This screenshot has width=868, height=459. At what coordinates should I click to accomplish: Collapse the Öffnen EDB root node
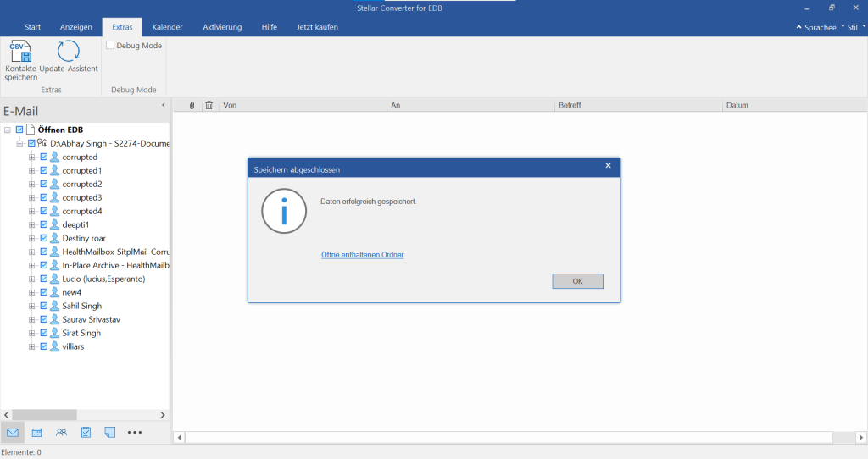pyautogui.click(x=7, y=130)
